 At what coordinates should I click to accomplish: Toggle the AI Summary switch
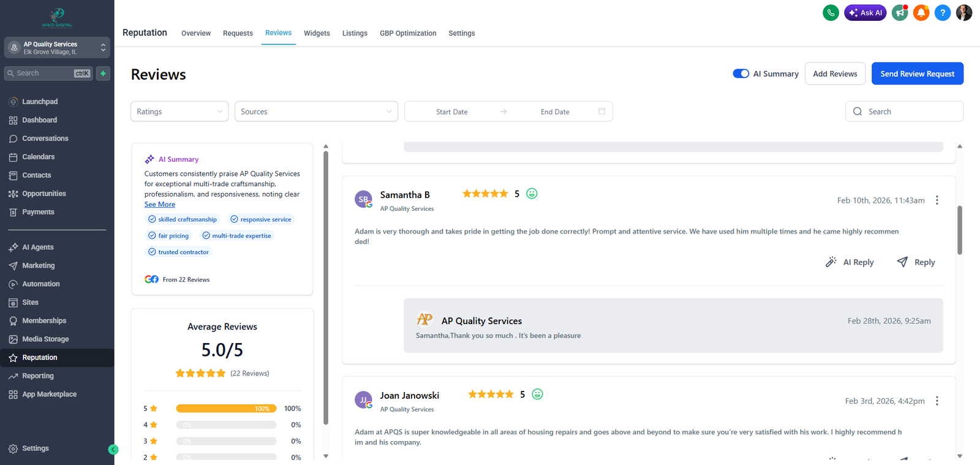pyautogui.click(x=741, y=74)
